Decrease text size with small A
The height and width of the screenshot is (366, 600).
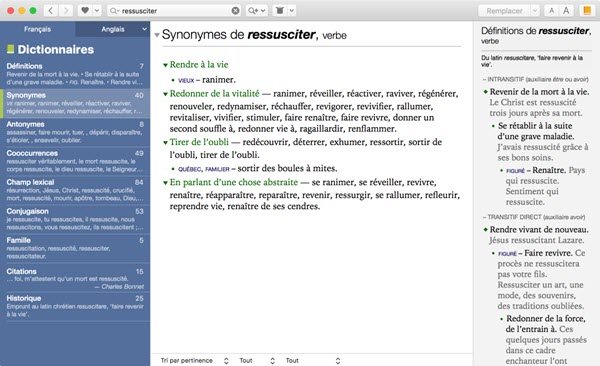(551, 11)
